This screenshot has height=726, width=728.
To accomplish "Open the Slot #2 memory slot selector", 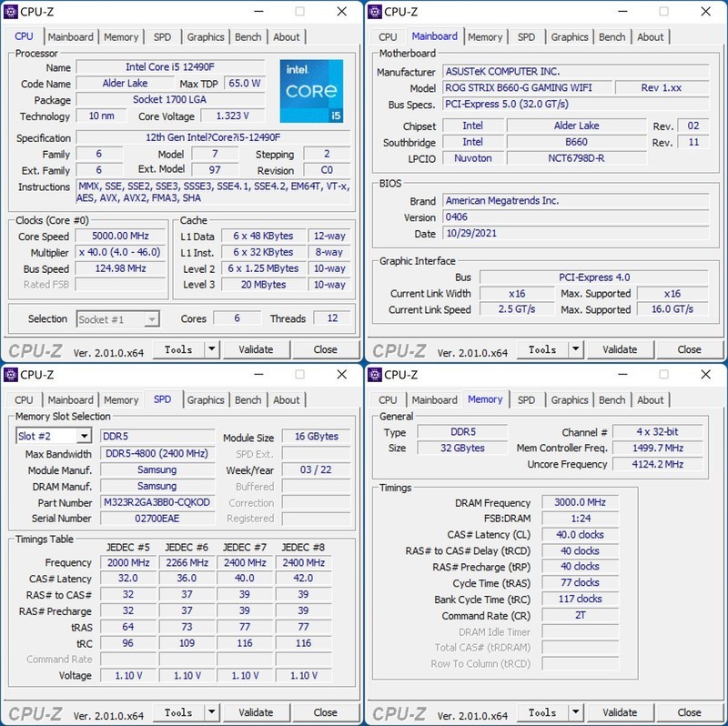I will (x=53, y=436).
